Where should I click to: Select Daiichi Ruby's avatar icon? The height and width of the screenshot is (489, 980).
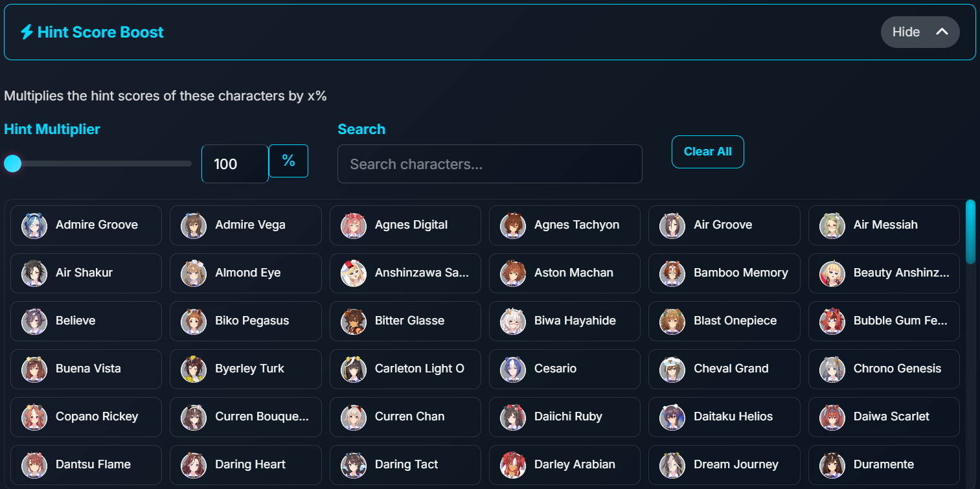[513, 417]
